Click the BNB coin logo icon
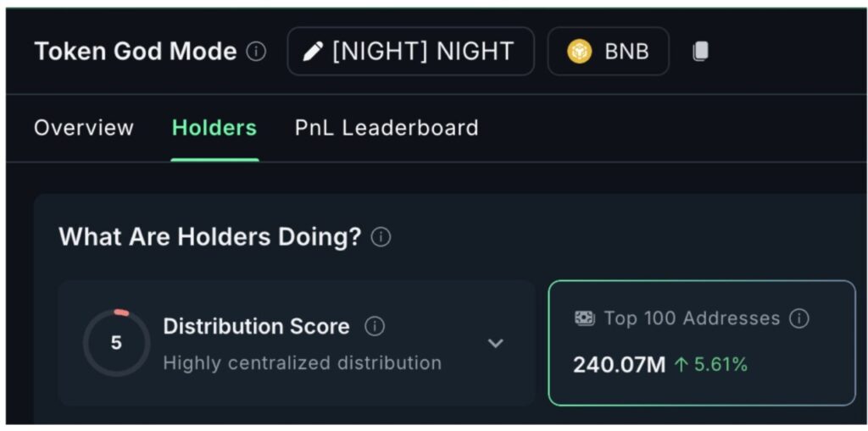Screen dimensions: 868x431 pos(580,52)
